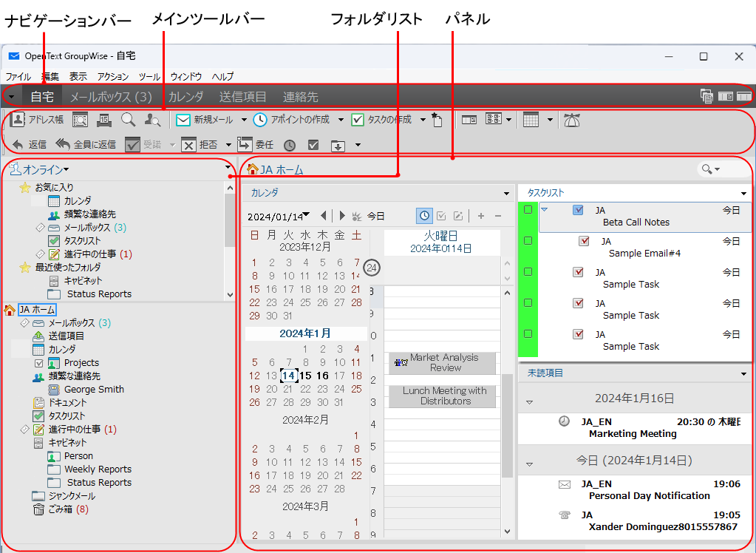Click the next day arrow in calendar panel

click(x=342, y=216)
